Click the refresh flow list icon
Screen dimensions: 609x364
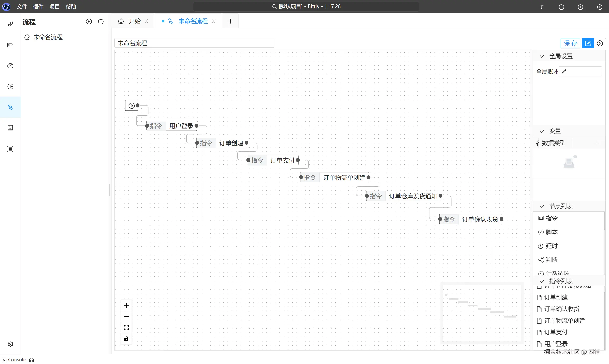point(101,22)
